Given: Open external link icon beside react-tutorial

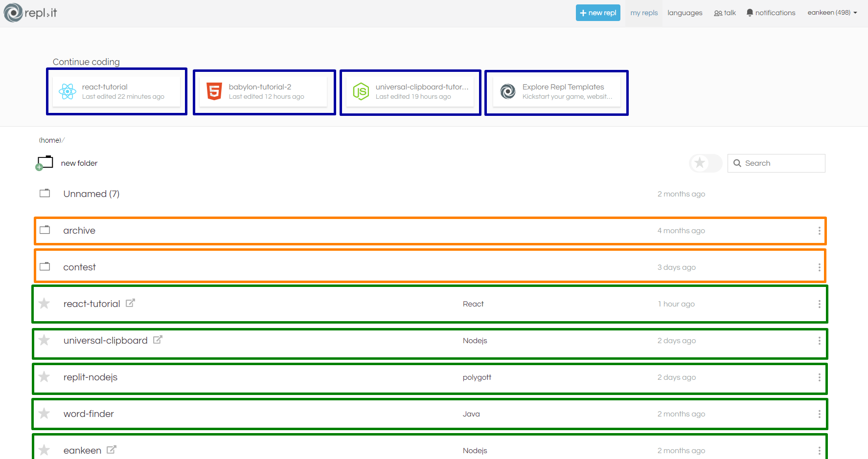Looking at the screenshot, I should tap(130, 303).
